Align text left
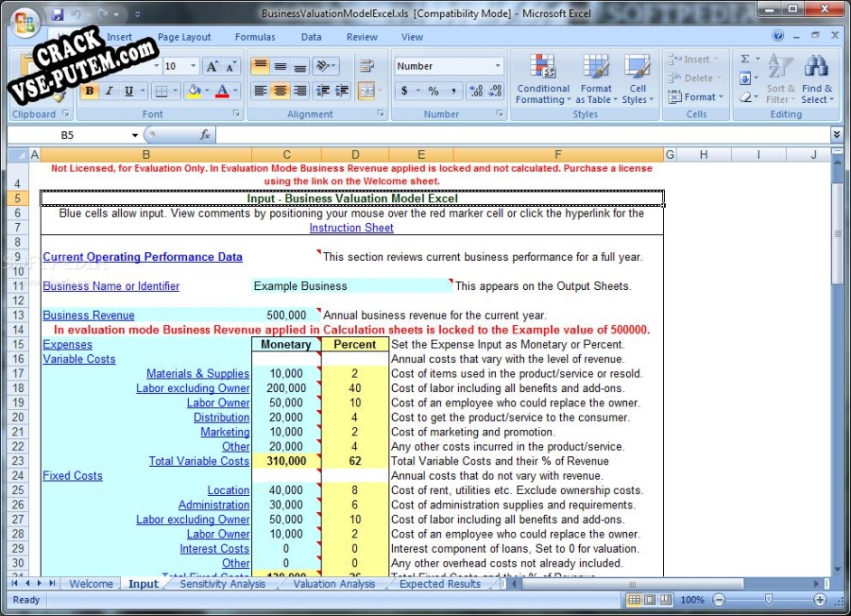 [x=260, y=90]
